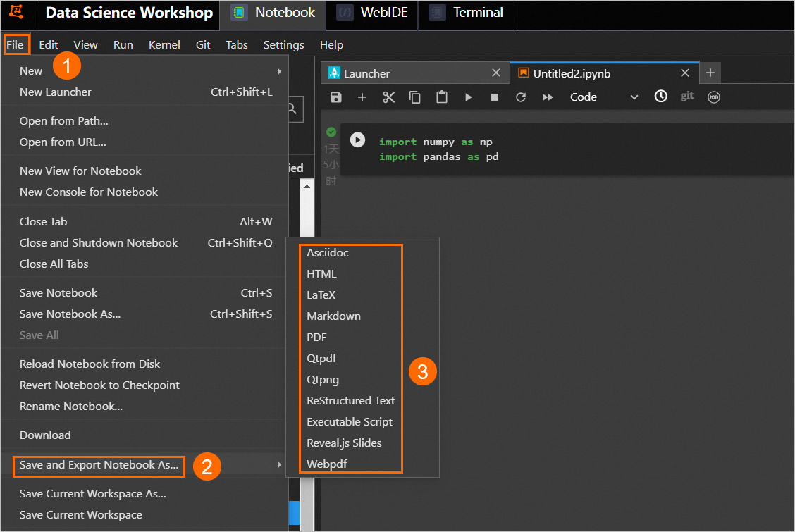Expand the New submenu
Image resolution: width=795 pixels, height=532 pixels.
click(144, 71)
